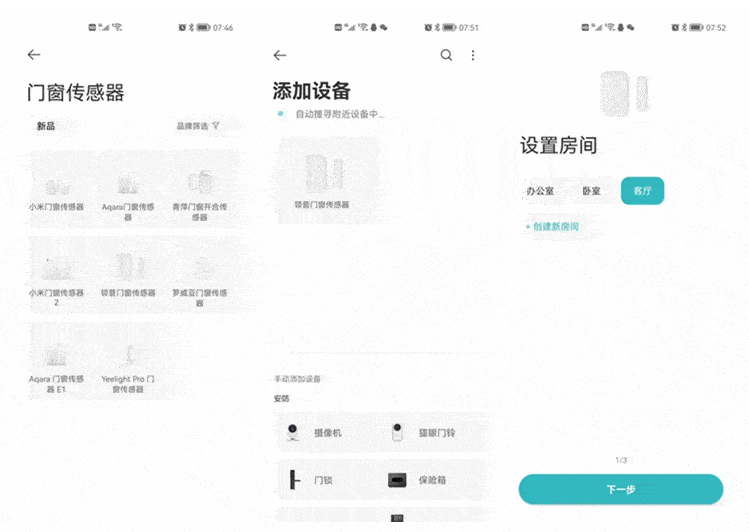Choose the 摄像机 camera category

[328, 433]
